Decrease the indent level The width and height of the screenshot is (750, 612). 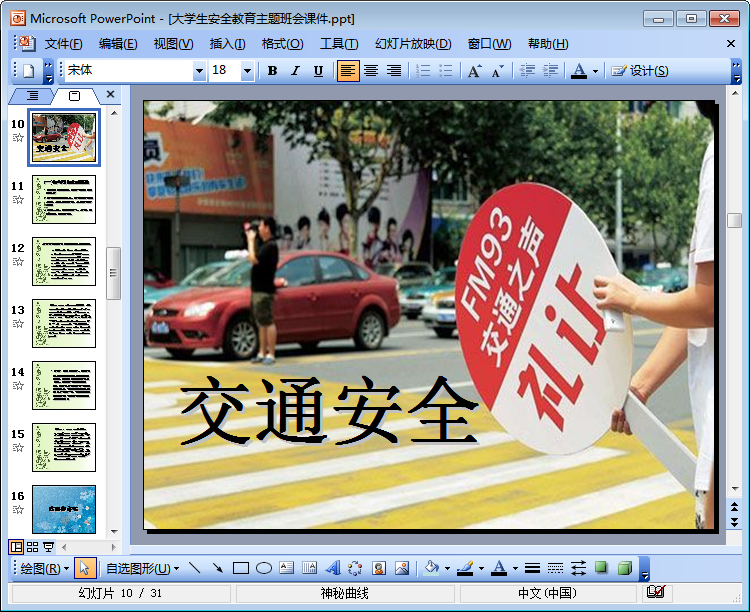tap(527, 71)
